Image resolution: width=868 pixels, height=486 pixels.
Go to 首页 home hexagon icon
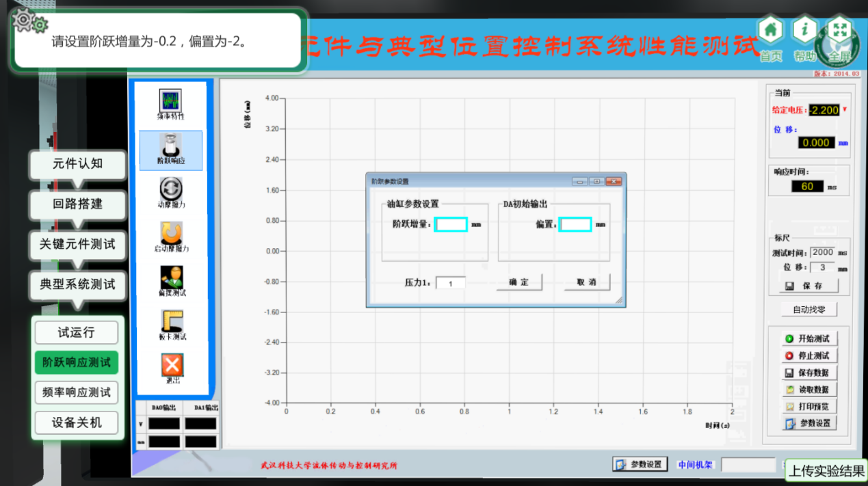tap(770, 32)
